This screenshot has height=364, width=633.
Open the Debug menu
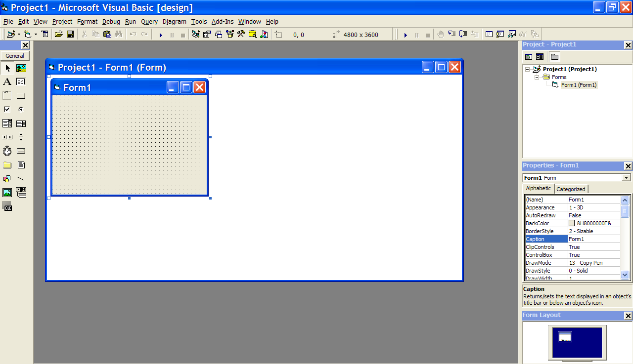pos(111,21)
